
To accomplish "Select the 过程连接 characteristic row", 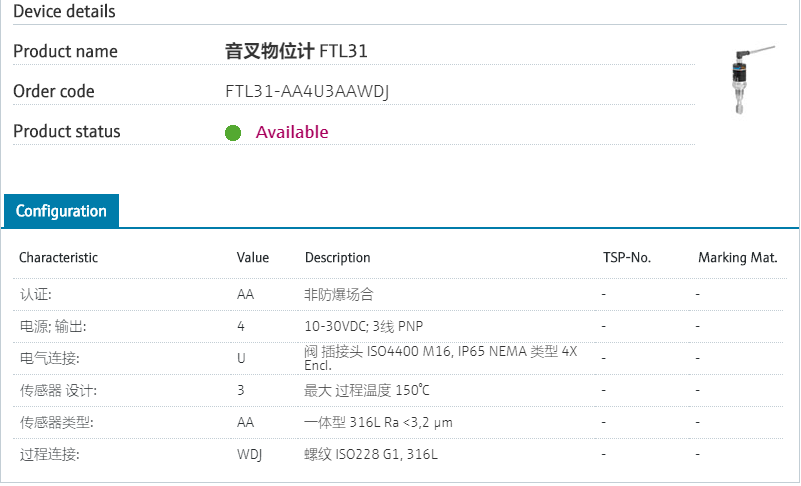I will click(48, 455).
